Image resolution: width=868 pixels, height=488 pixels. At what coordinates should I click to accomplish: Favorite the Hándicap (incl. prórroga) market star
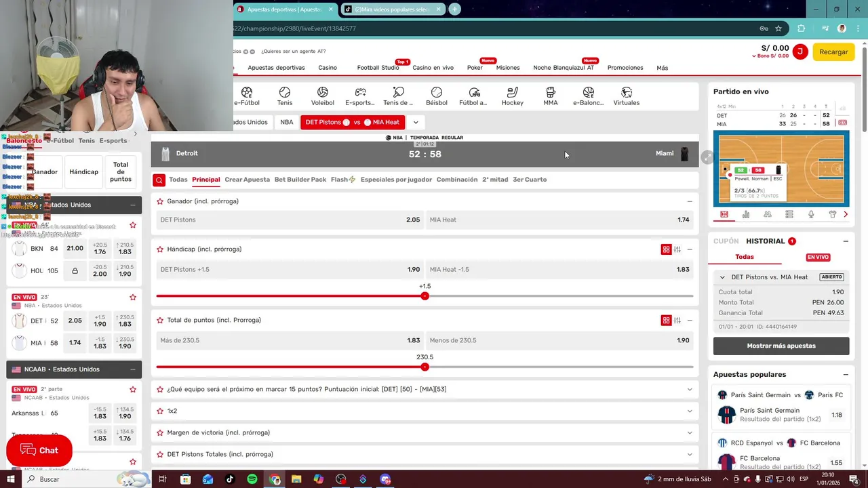(160, 249)
